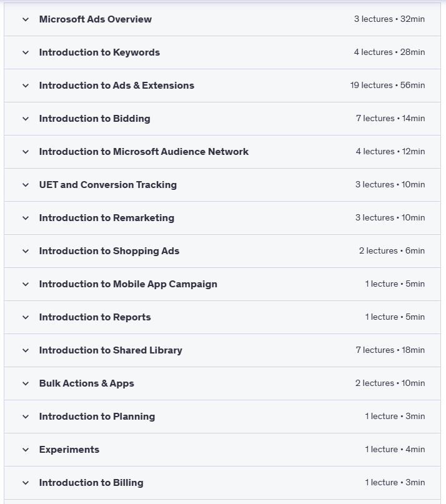446x504 pixels.
Task: Toggle the Experiments section chevron
Action: [26, 450]
